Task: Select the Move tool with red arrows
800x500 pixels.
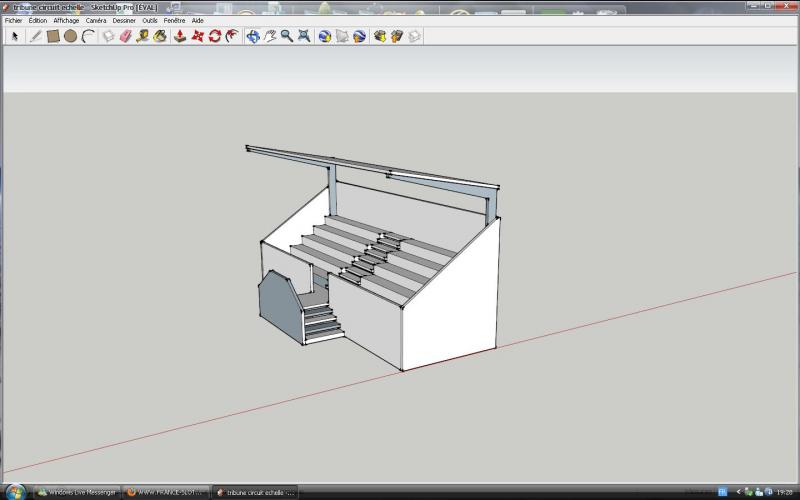Action: pyautogui.click(x=197, y=36)
